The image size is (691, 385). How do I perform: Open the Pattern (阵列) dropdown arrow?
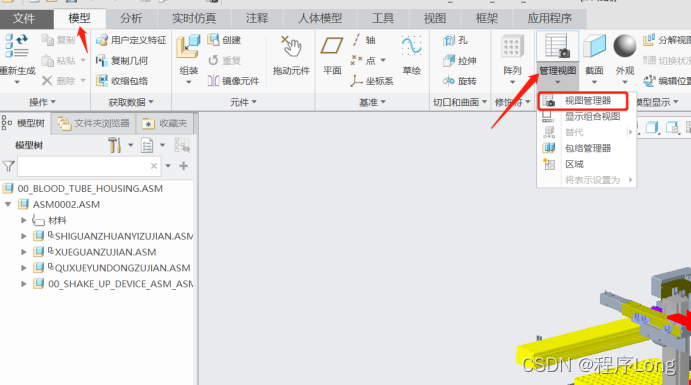[512, 82]
